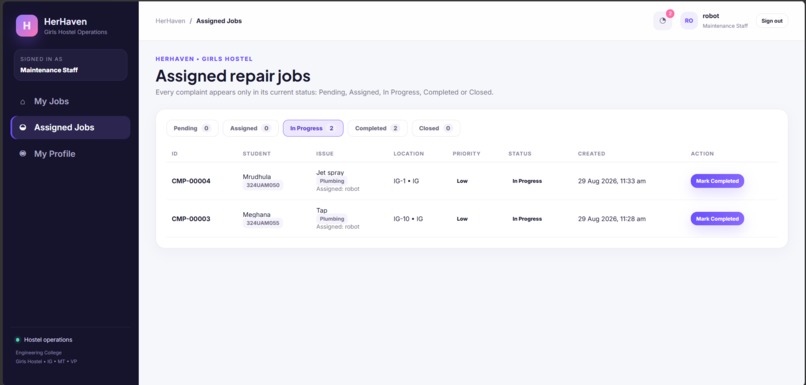Click complaint ID CMP-00003
Screen dimensions: 806x385
[x=191, y=218]
